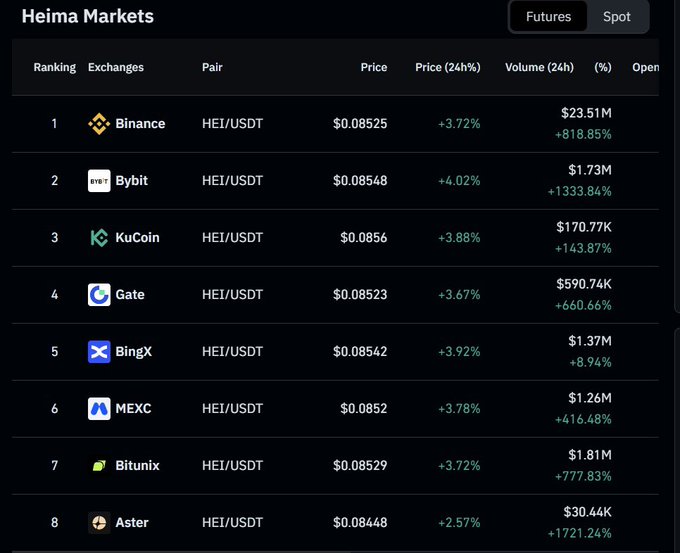Open the Aster exchange name link
Viewport: 680px width, 553px height.
[x=131, y=522]
